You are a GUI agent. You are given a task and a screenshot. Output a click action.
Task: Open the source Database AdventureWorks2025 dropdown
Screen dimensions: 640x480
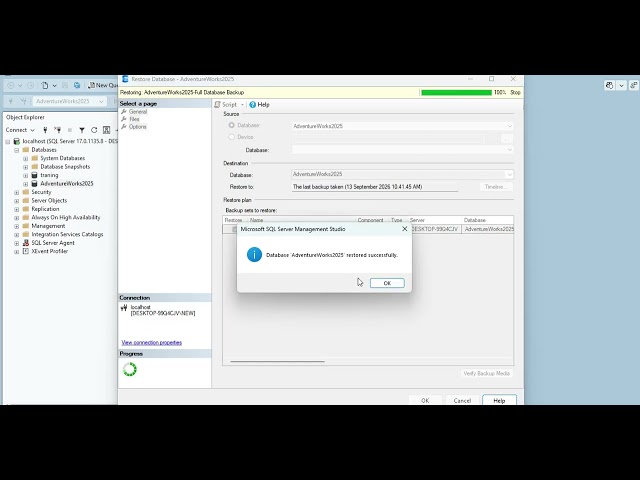click(402, 126)
